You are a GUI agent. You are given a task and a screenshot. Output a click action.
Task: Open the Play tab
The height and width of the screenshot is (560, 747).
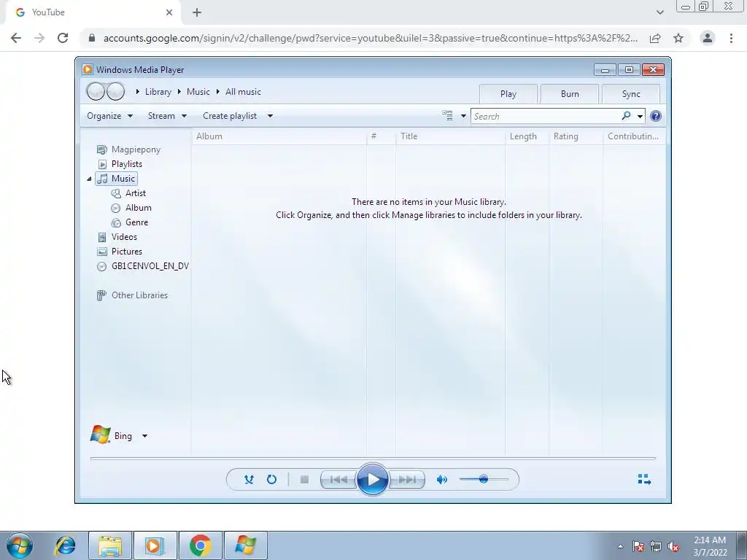pyautogui.click(x=508, y=94)
